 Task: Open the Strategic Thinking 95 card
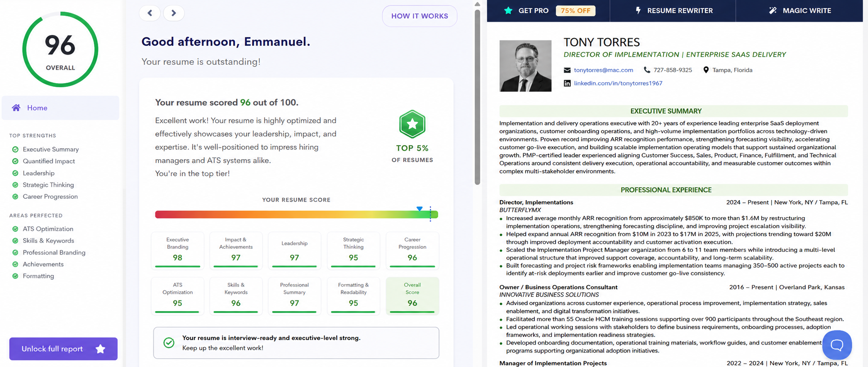click(x=353, y=251)
